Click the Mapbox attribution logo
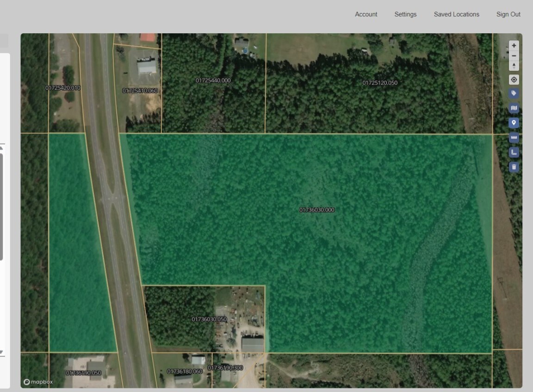This screenshot has height=392, width=533. click(x=39, y=382)
